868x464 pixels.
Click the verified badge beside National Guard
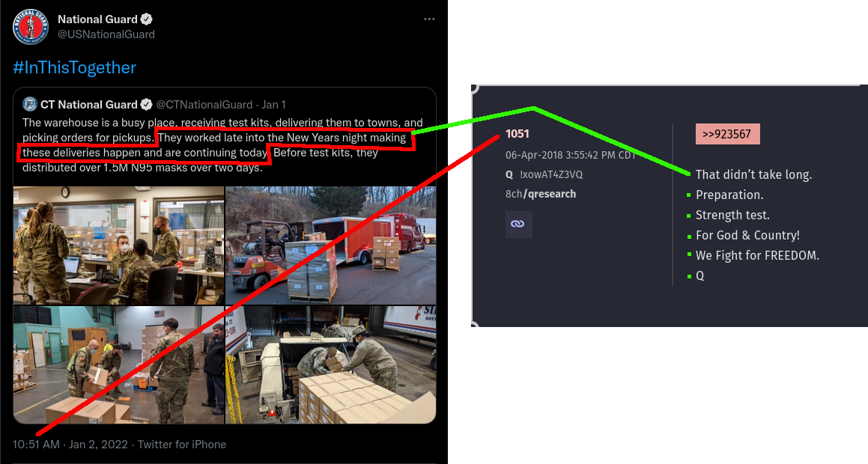pyautogui.click(x=146, y=19)
